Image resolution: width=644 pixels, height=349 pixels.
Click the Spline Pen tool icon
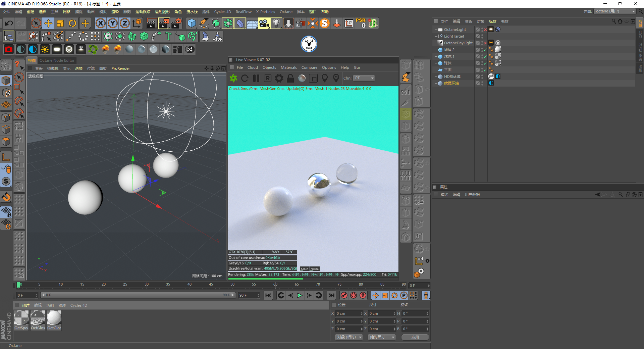pyautogui.click(x=204, y=23)
